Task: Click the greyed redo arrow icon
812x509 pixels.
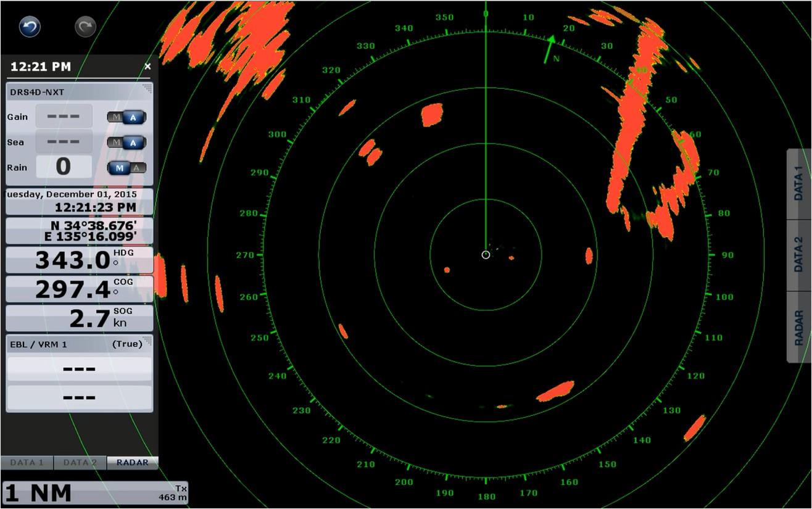Action: [85, 27]
